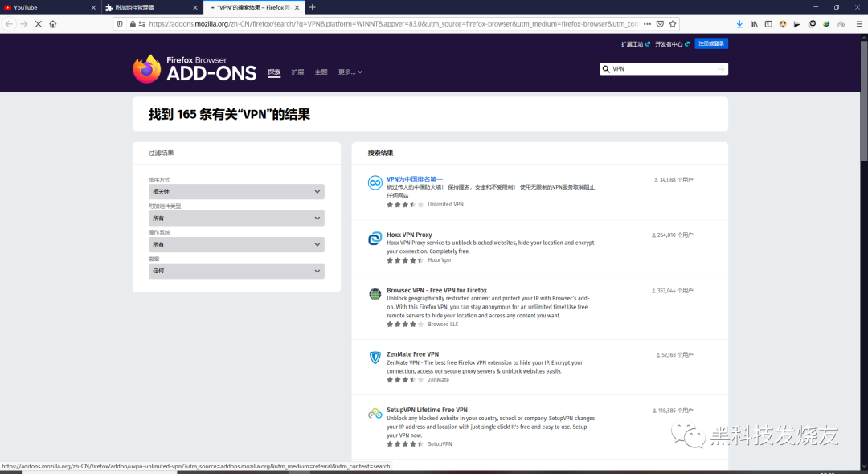Submit search with arrow in VPN box
The width and height of the screenshot is (868, 474).
tap(721, 69)
